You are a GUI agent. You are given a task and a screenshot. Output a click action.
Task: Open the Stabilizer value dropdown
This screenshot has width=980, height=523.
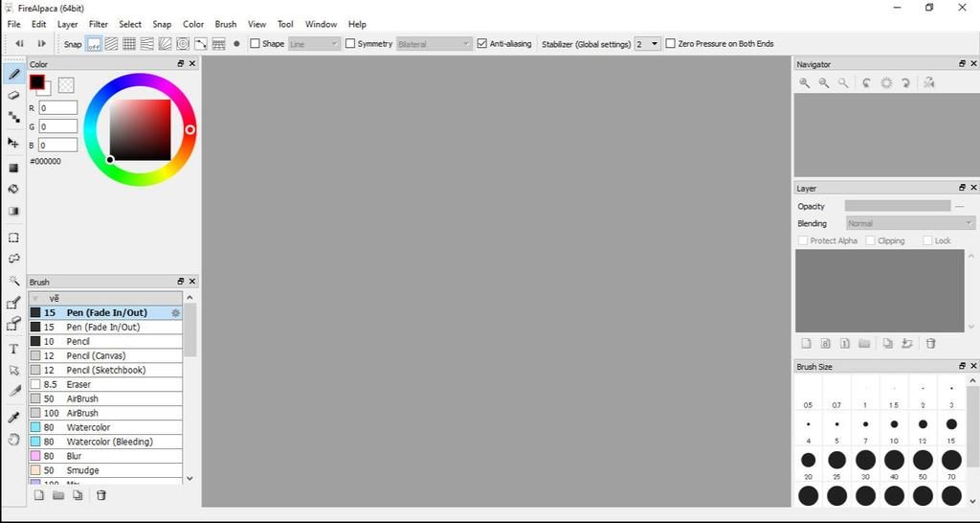coord(648,44)
